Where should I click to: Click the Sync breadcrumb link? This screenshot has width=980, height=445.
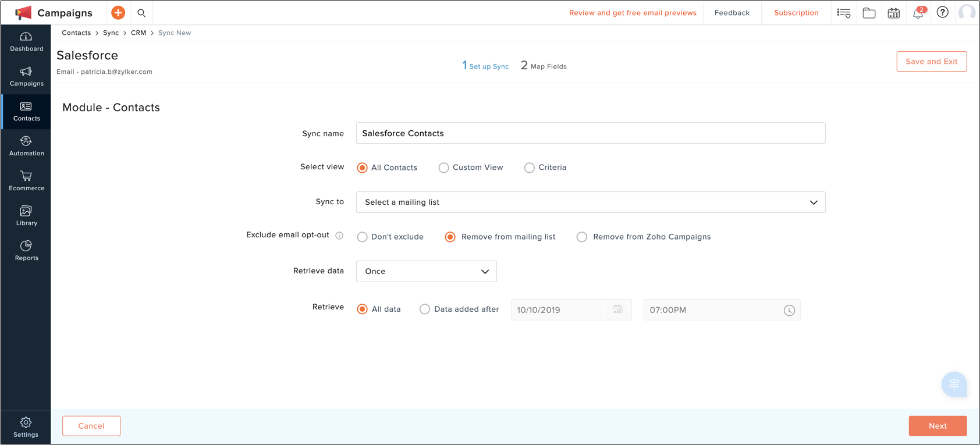[x=111, y=33]
